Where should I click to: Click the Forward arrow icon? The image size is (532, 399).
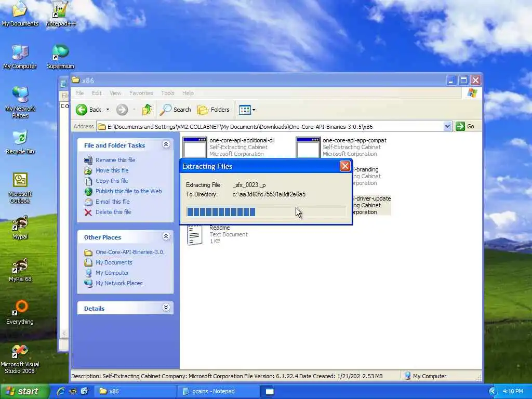(122, 110)
